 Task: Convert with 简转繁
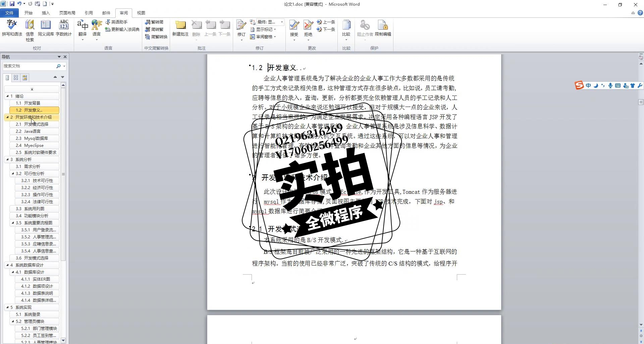(x=154, y=30)
